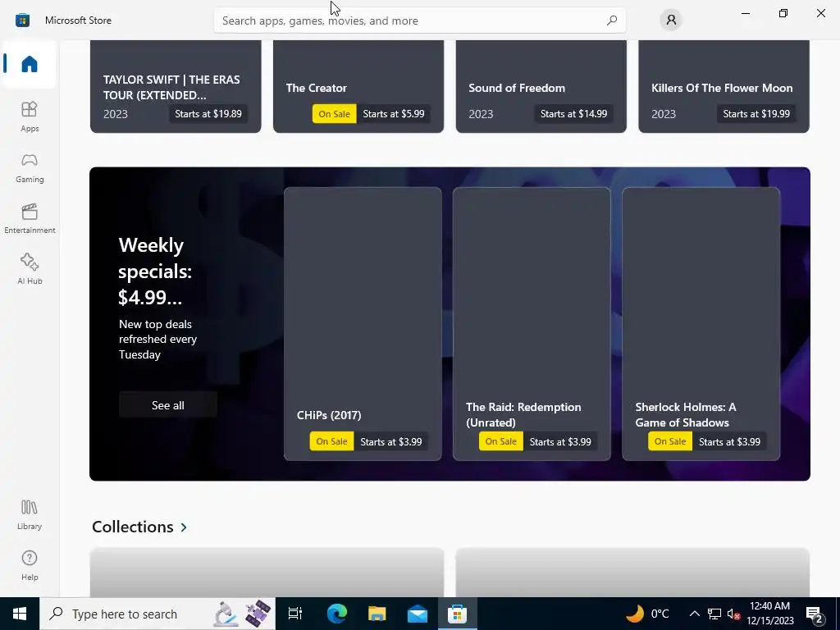
Task: Click the taskbar search box
Action: [x=157, y=614]
